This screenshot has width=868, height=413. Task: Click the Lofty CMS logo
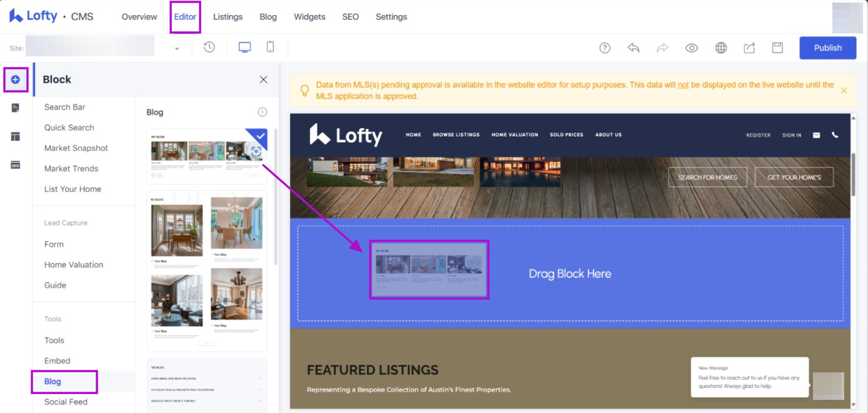[51, 16]
